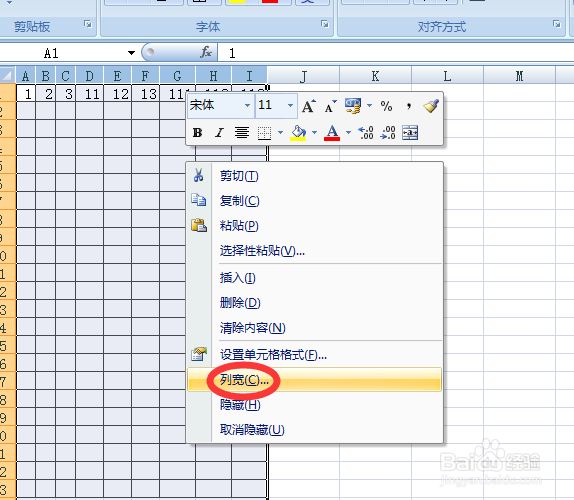Click the format cells icon in menu
Image resolution: width=574 pixels, height=500 pixels.
point(199,354)
